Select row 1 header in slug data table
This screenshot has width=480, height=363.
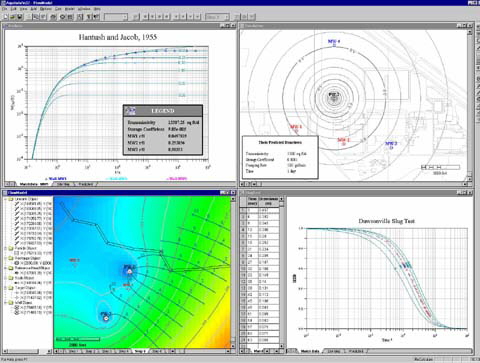tap(243, 210)
